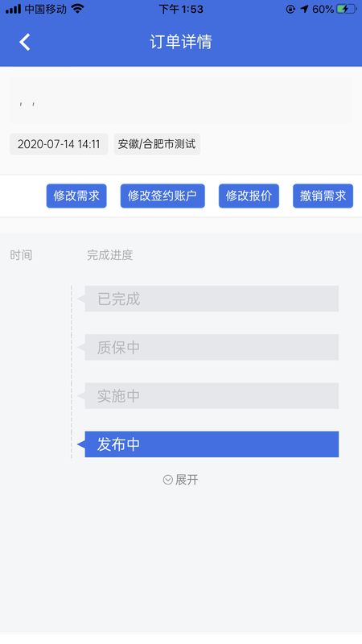Image resolution: width=362 pixels, height=644 pixels.
Task: Tap the 安徽/合肥市测试 location tag
Action: click(157, 144)
